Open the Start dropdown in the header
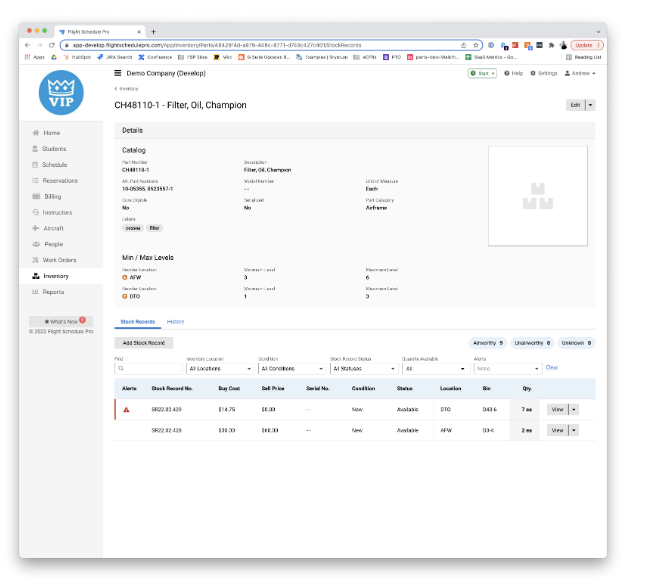 coord(482,73)
